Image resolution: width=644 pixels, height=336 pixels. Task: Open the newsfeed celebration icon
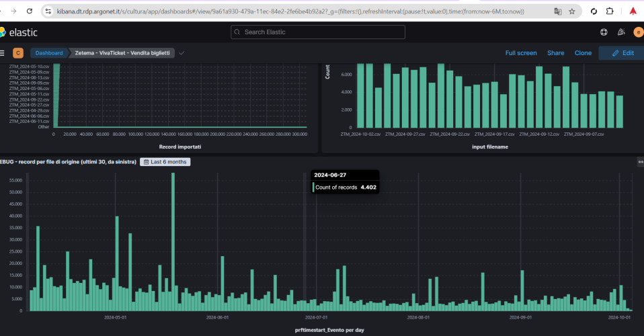(621, 32)
